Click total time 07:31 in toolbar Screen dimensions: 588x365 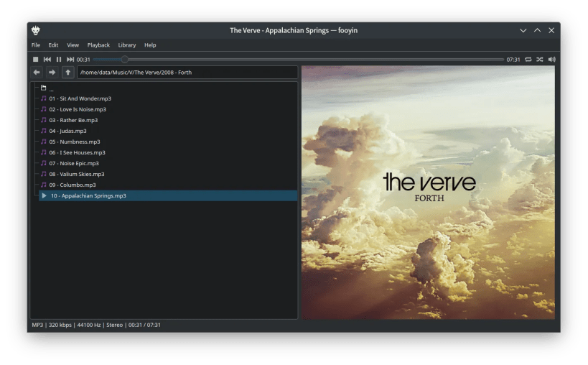[513, 60]
